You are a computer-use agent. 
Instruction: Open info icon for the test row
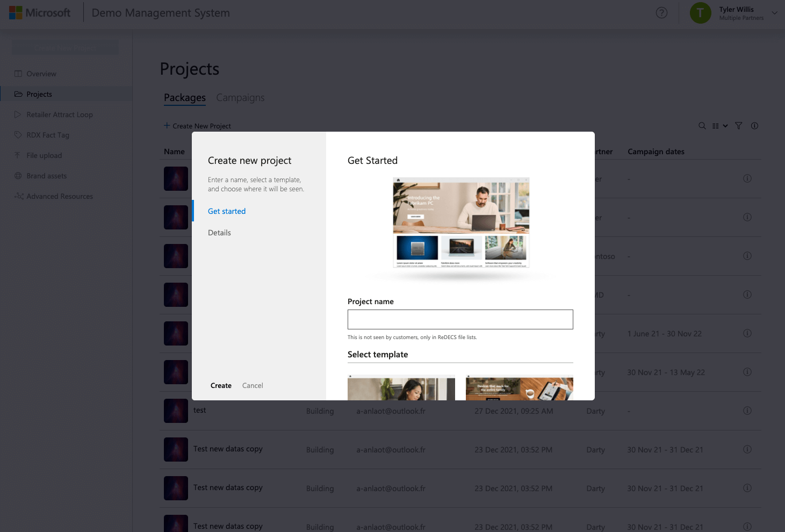[747, 411]
